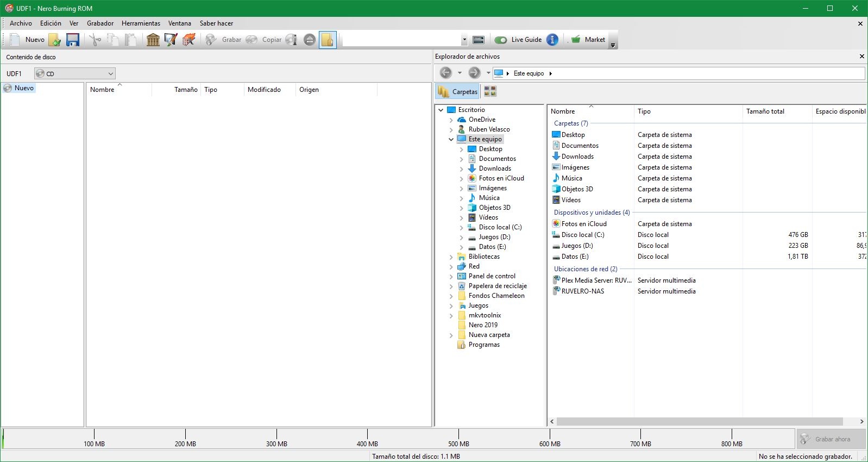The width and height of the screenshot is (868, 462).
Task: Click the recorder selection drive icon
Action: pos(479,40)
